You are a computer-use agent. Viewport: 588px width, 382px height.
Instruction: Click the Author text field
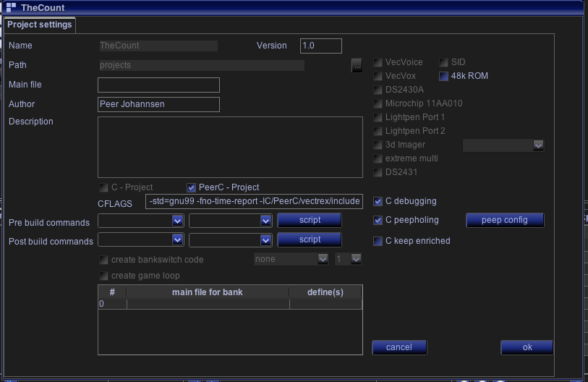coord(158,104)
